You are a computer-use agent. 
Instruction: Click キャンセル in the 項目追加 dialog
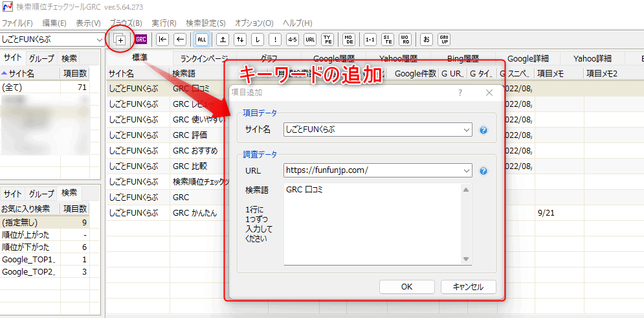(468, 287)
